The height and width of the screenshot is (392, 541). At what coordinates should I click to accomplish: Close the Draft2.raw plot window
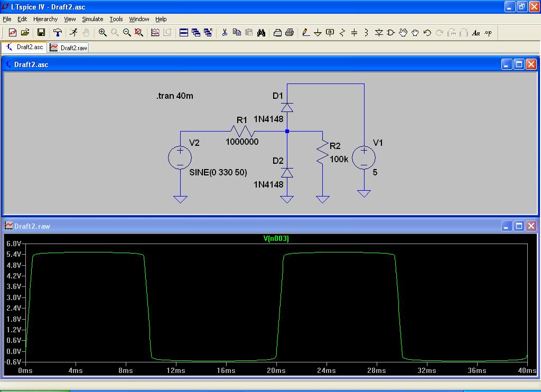[x=531, y=226]
